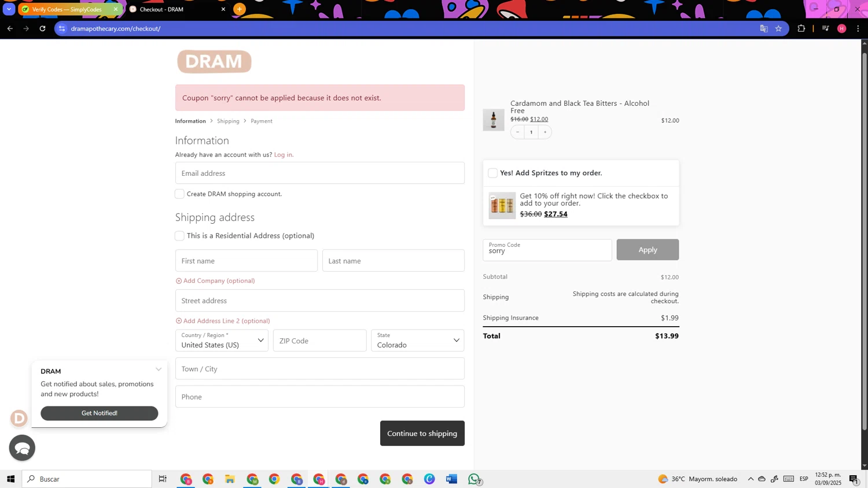Click the ESP input language indicator

point(804,479)
